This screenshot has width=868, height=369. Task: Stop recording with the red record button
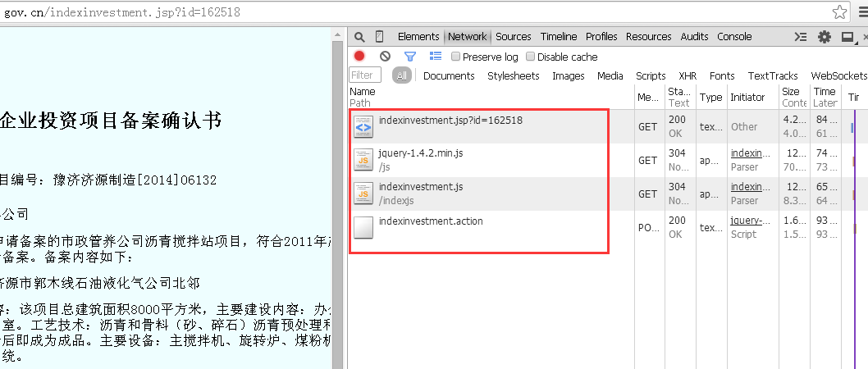click(359, 56)
